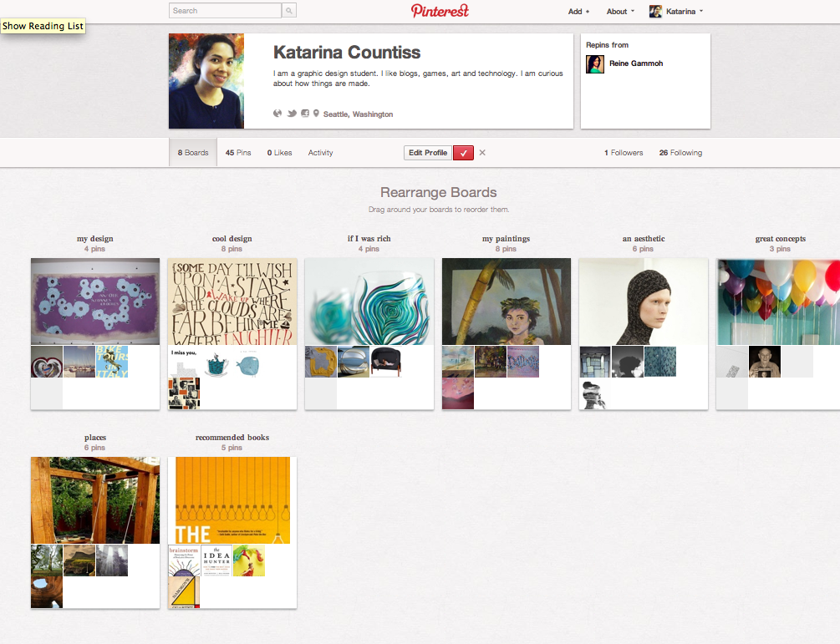Open the website globe icon link

[277, 114]
